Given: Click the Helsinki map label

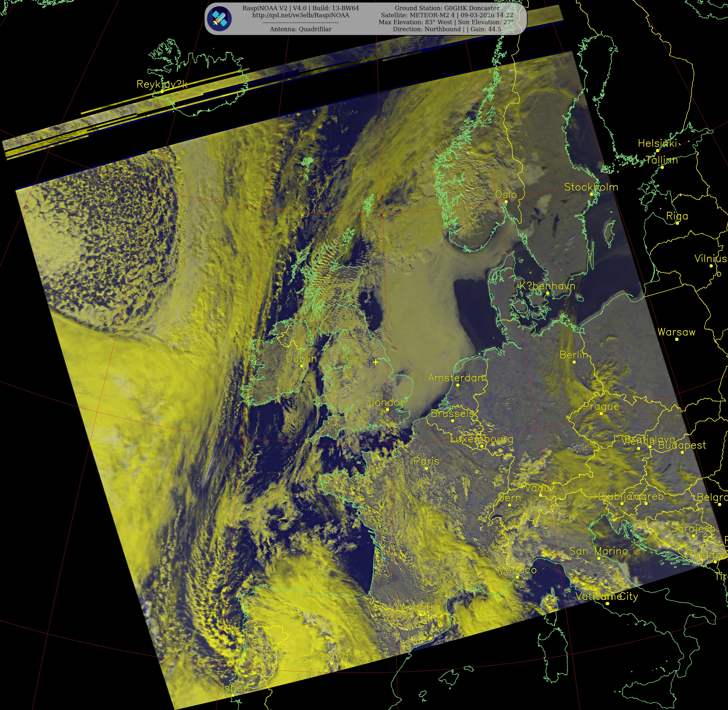Looking at the screenshot, I should click(657, 143).
